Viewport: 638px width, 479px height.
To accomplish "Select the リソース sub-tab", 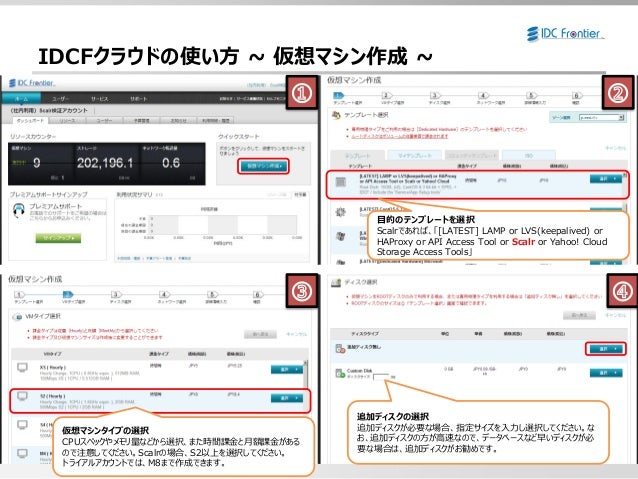I will [67, 120].
